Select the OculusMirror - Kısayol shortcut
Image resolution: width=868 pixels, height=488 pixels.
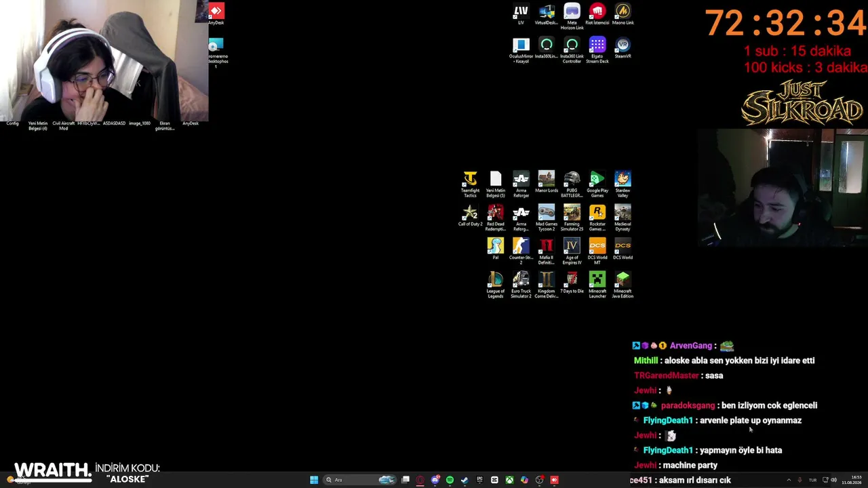521,51
